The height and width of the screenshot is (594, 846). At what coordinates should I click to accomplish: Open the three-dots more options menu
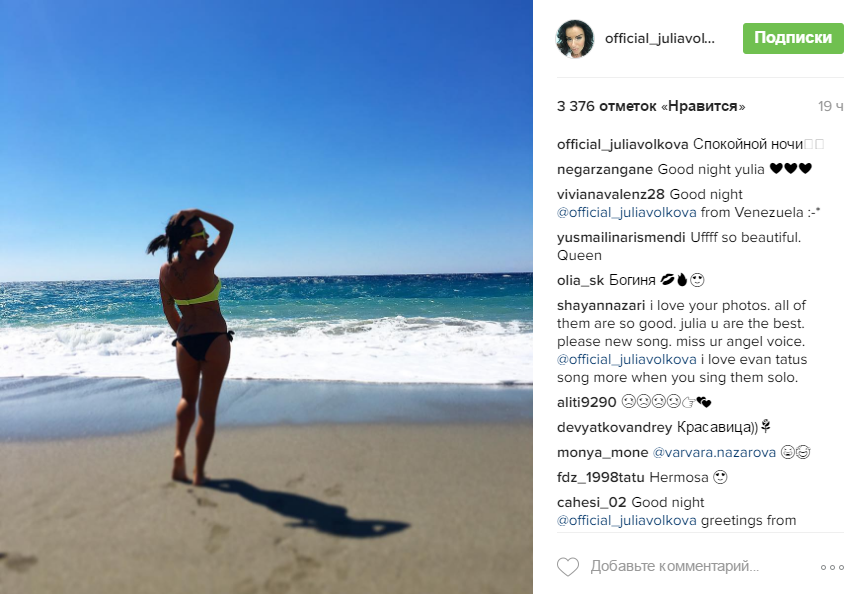(832, 567)
